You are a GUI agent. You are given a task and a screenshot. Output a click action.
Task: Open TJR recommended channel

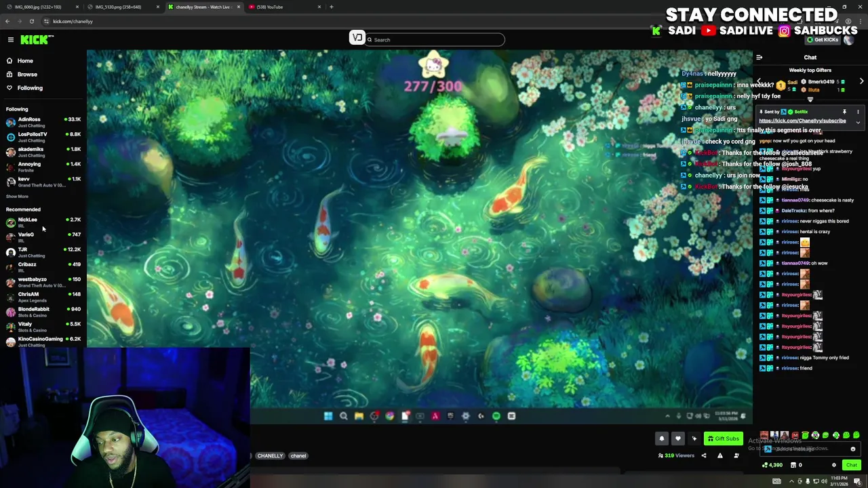(43, 252)
